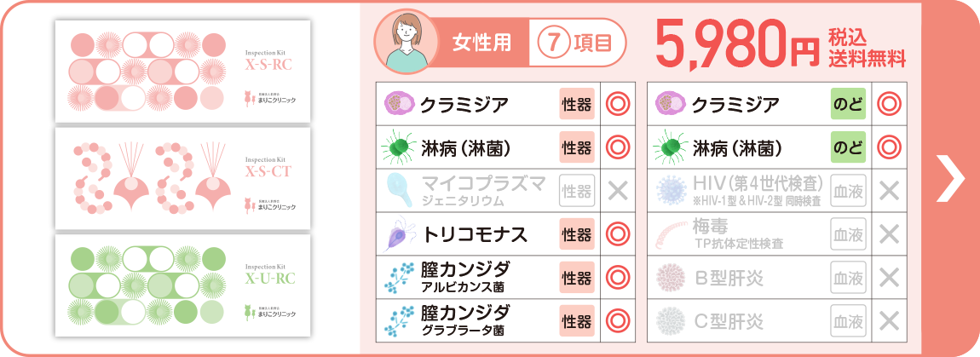
Task: Click the double-circle mark for genital Chlamydia
Action: (x=616, y=105)
